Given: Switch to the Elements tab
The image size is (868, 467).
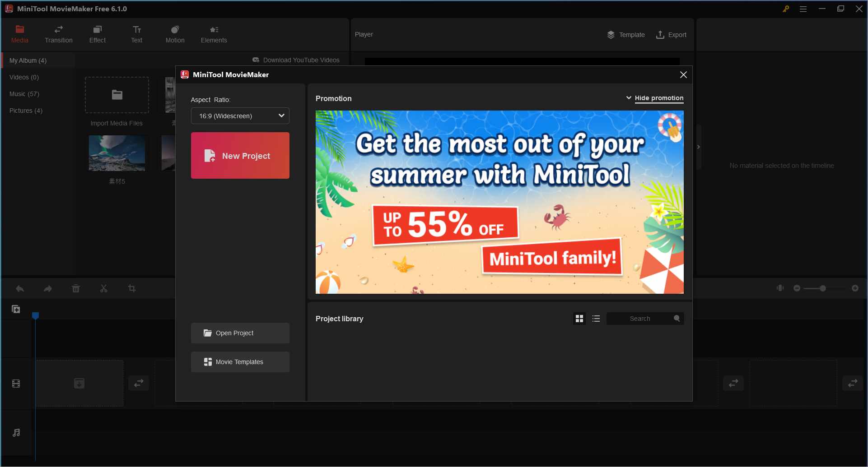Looking at the screenshot, I should (x=214, y=34).
